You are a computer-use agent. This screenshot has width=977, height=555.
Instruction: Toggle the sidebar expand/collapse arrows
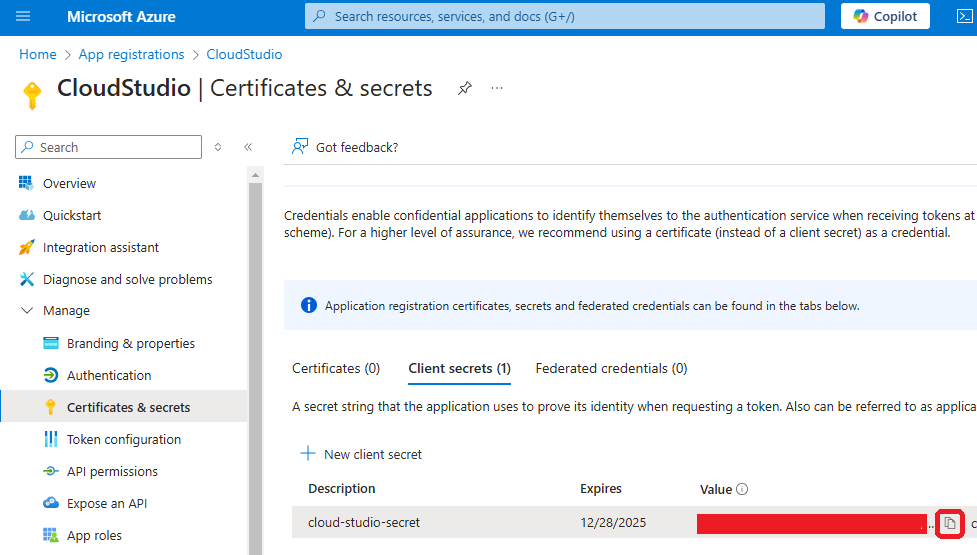[218, 147]
